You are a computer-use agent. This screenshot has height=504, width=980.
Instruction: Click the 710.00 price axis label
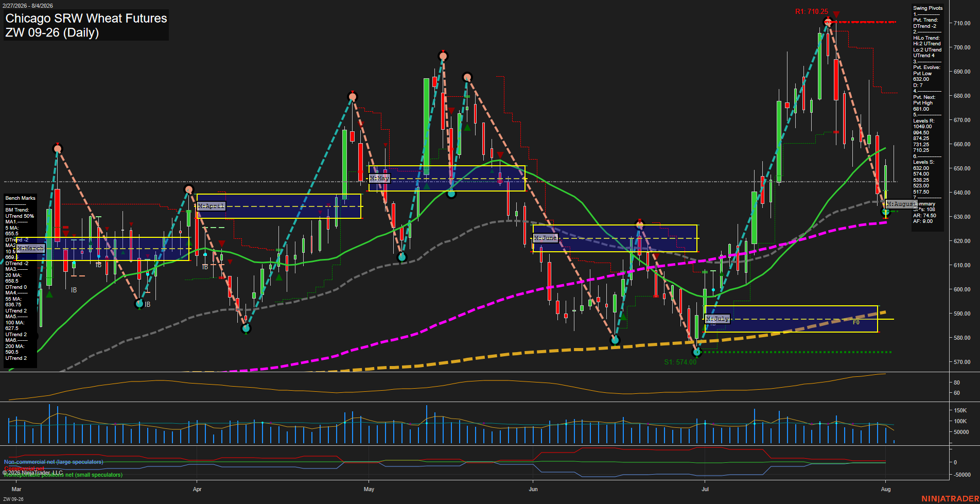click(962, 23)
